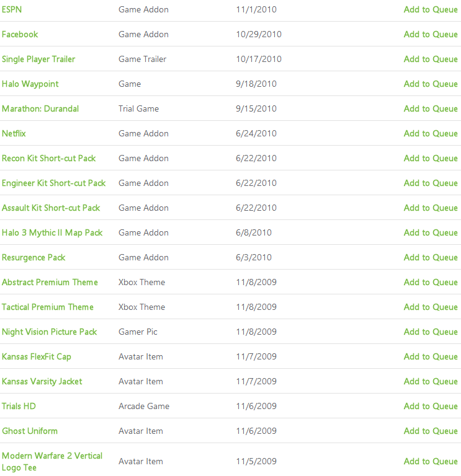Open the Halo Waypoint link
The height and width of the screenshot is (476, 461).
point(30,84)
